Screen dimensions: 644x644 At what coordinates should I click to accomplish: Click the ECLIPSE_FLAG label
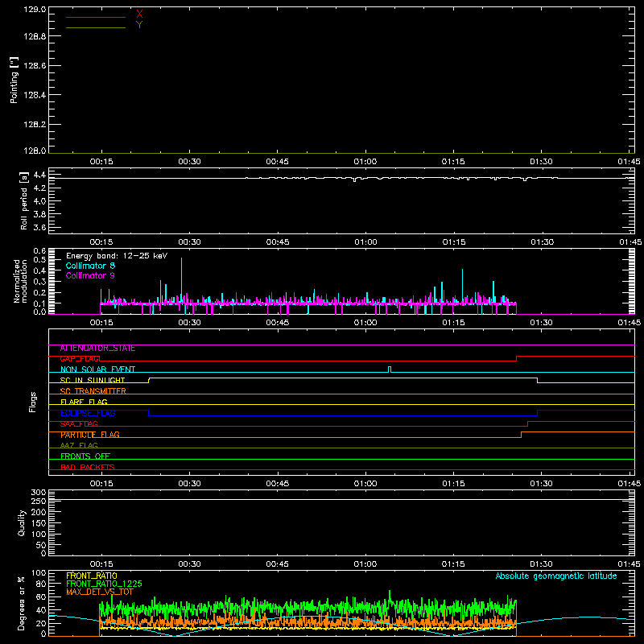[x=88, y=413]
